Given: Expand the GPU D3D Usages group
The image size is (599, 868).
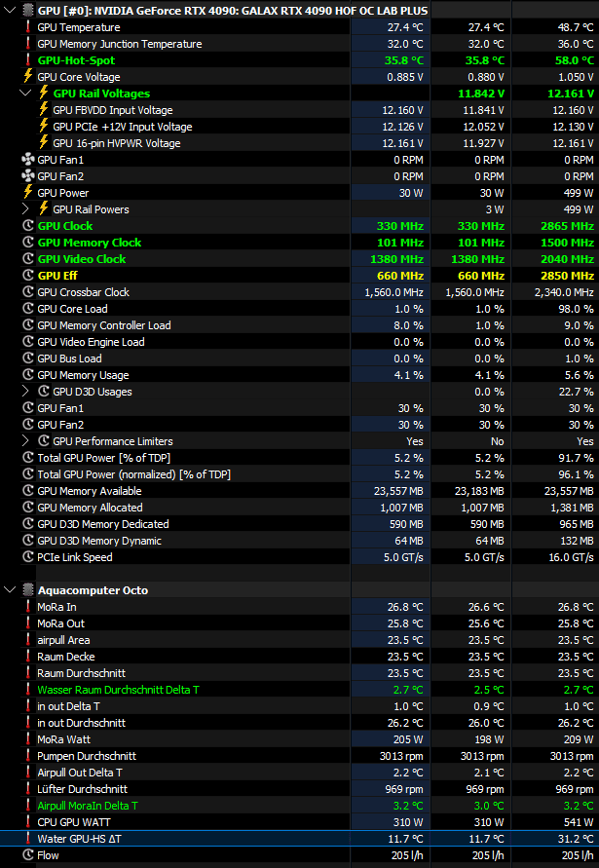Looking at the screenshot, I should (25, 392).
